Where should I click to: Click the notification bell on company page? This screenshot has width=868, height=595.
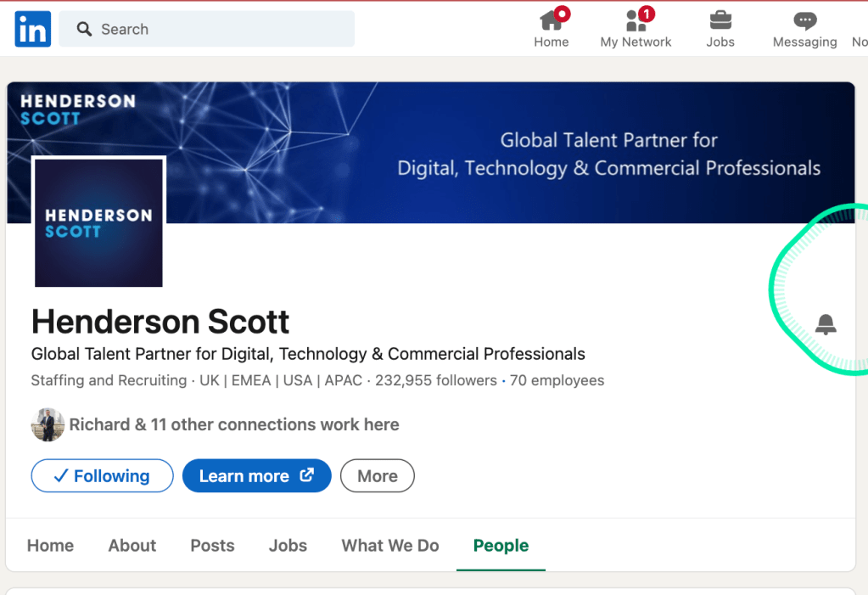(x=826, y=324)
